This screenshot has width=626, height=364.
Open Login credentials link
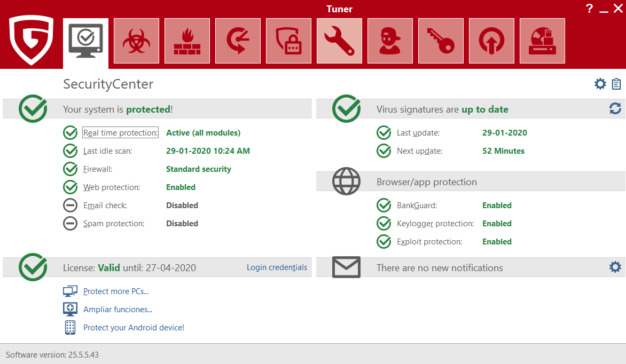277,267
